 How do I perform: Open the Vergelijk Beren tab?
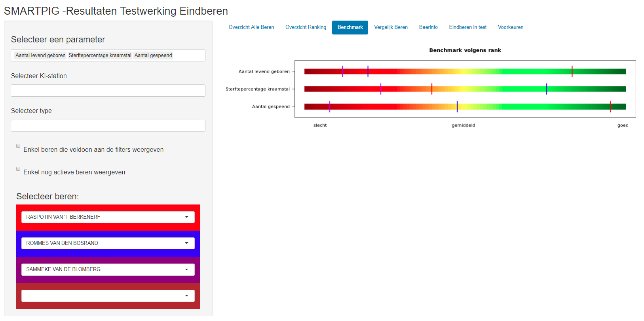point(391,27)
